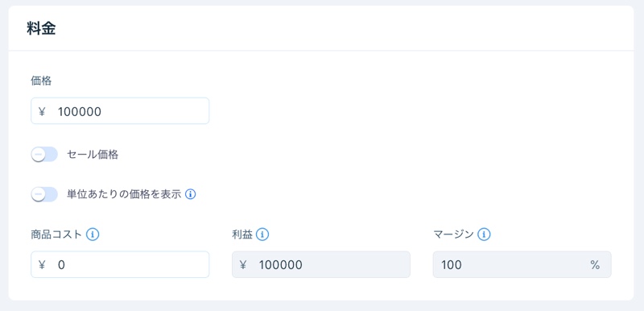The image size is (644, 311).
Task: Click the マージン info icon
Action: (x=485, y=234)
